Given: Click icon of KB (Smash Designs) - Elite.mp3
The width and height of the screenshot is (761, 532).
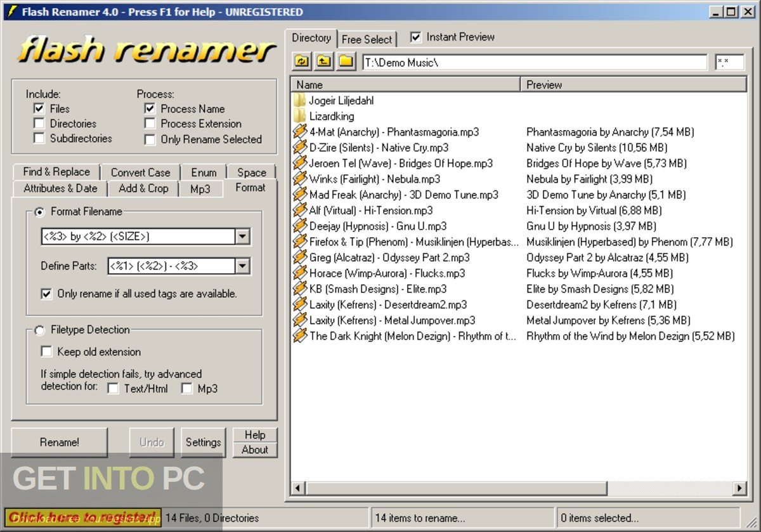Looking at the screenshot, I should [x=300, y=289].
